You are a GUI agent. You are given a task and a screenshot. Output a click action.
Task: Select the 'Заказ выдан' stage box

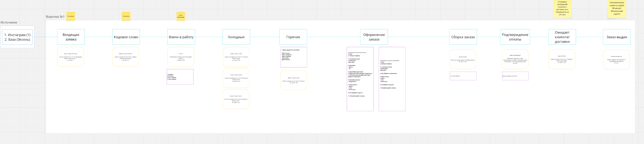(617, 37)
